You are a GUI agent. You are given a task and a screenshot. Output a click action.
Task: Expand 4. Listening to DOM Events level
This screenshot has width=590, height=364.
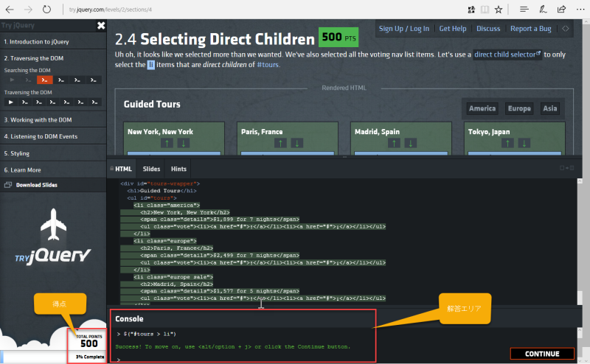point(53,136)
